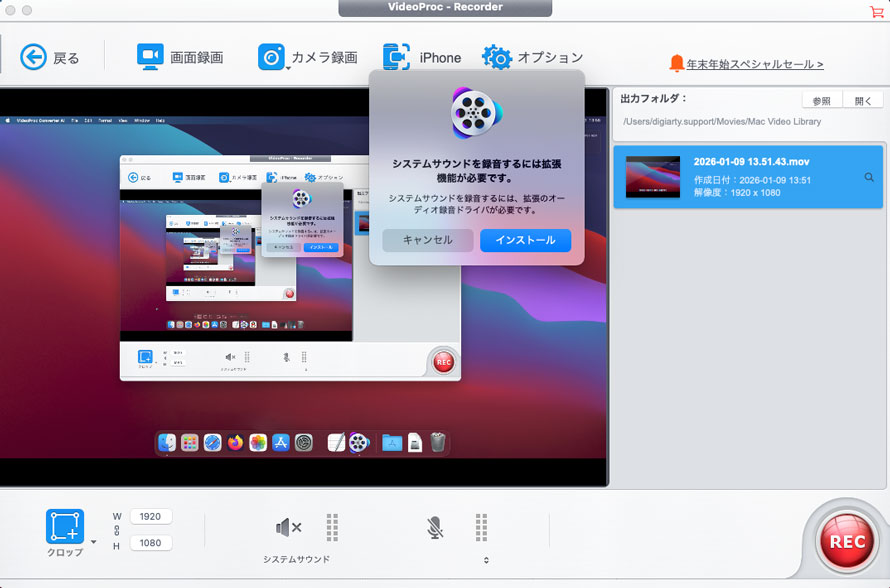
Task: Click キャンセル in the dialog
Action: click(x=427, y=240)
